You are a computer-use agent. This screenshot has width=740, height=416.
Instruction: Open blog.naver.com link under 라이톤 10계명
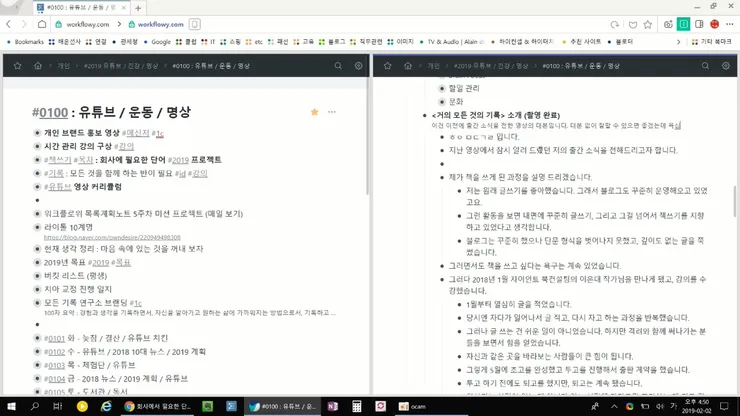[112, 238]
